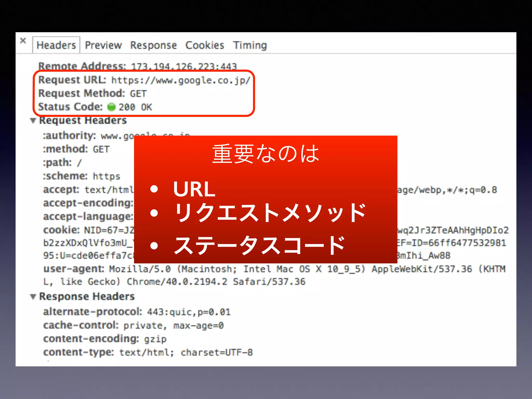The width and height of the screenshot is (532, 399).
Task: Click the リクエストメソッド bullet item
Action: tap(270, 213)
